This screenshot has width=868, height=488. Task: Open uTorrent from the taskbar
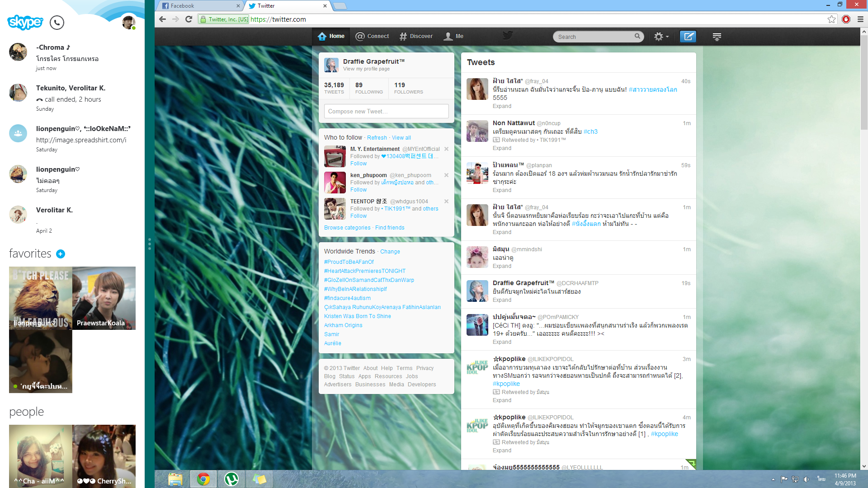(x=231, y=479)
